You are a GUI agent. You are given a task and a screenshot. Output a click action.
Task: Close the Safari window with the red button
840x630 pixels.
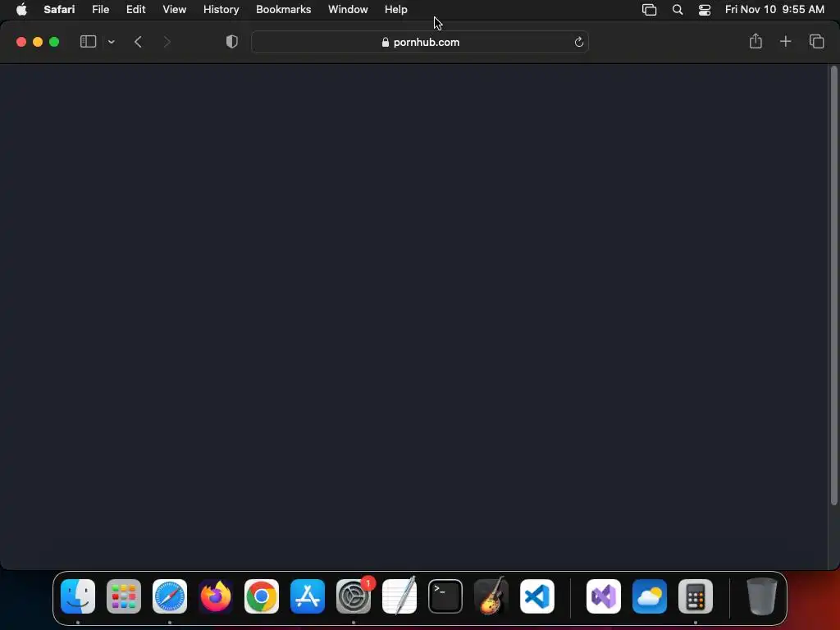[21, 42]
